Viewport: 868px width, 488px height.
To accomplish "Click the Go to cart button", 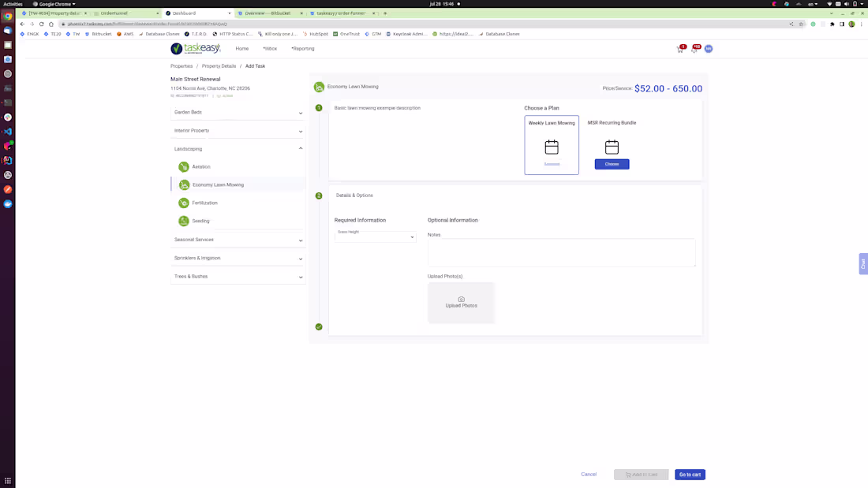I will click(690, 475).
